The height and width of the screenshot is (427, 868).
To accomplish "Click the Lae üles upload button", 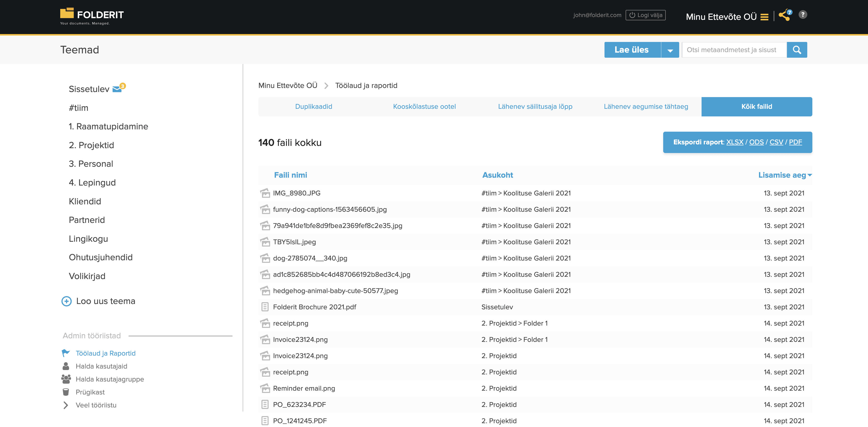I will (x=632, y=50).
